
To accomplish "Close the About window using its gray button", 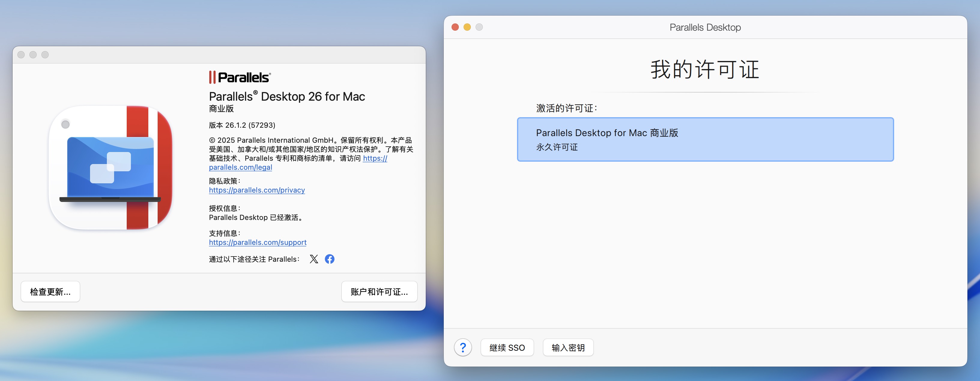I will pos(21,55).
